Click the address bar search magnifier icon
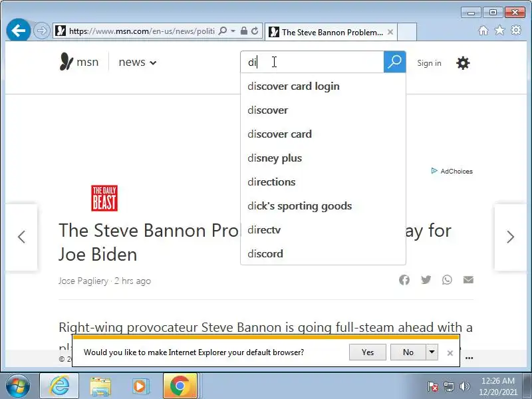This screenshot has width=532, height=399. click(x=223, y=31)
